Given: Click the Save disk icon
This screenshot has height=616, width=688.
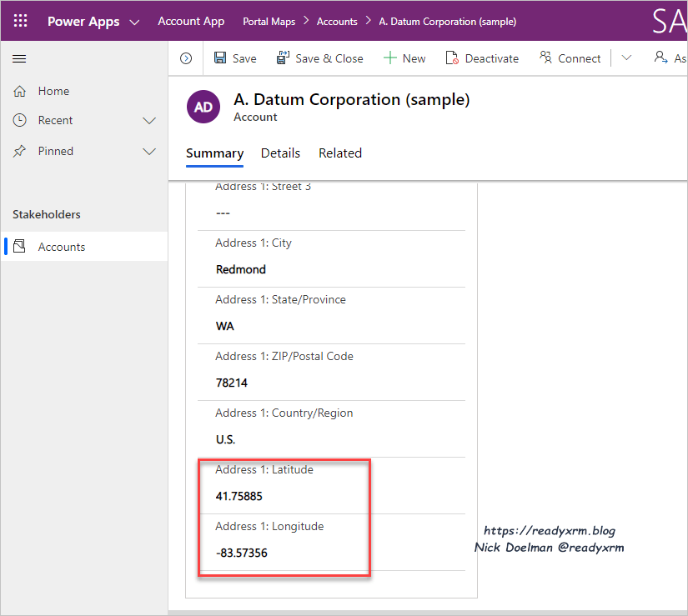Looking at the screenshot, I should coord(220,58).
